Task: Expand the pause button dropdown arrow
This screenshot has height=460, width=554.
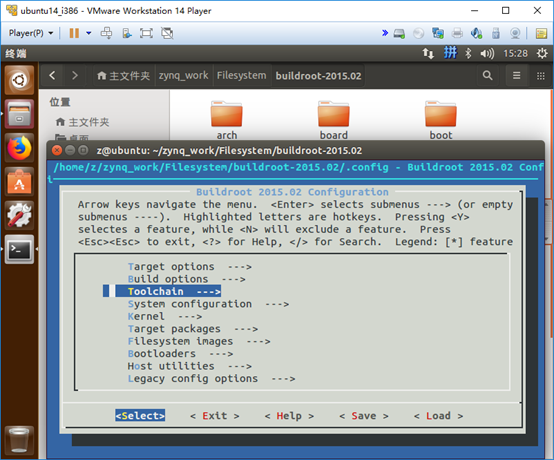Action: 89,33
